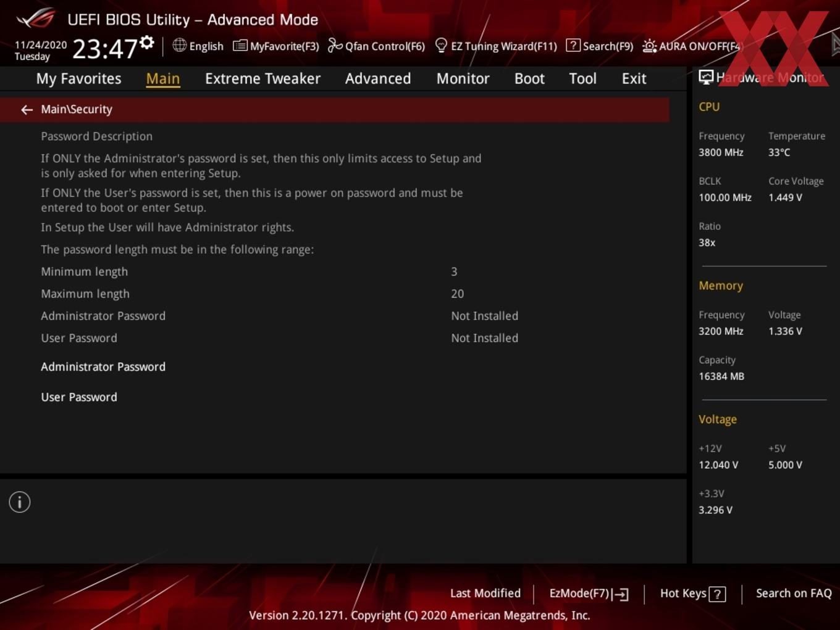This screenshot has height=630, width=840.
Task: Click the back arrow beside Main\Security
Action: tap(27, 109)
